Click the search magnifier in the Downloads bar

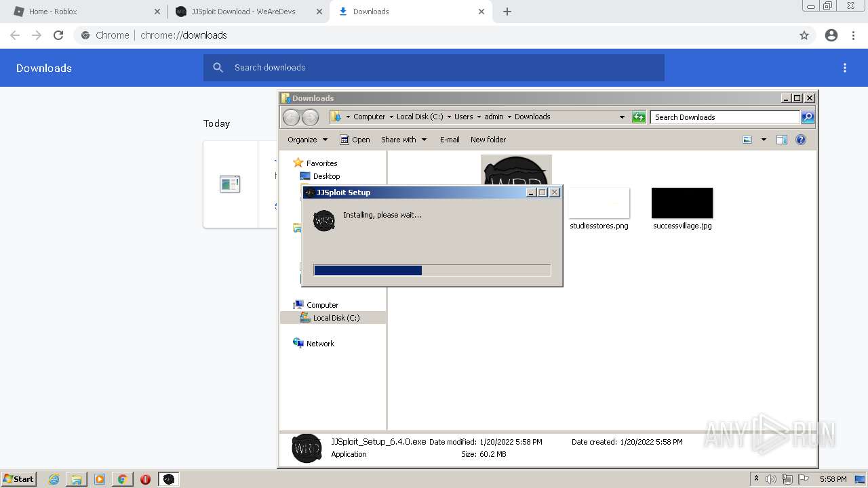point(218,68)
